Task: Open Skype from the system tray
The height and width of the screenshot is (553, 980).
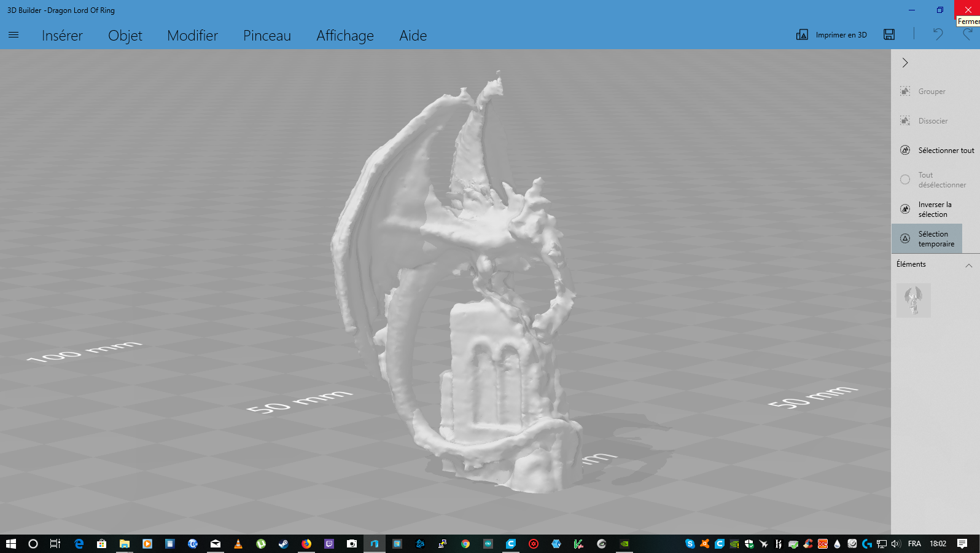Action: coord(690,544)
